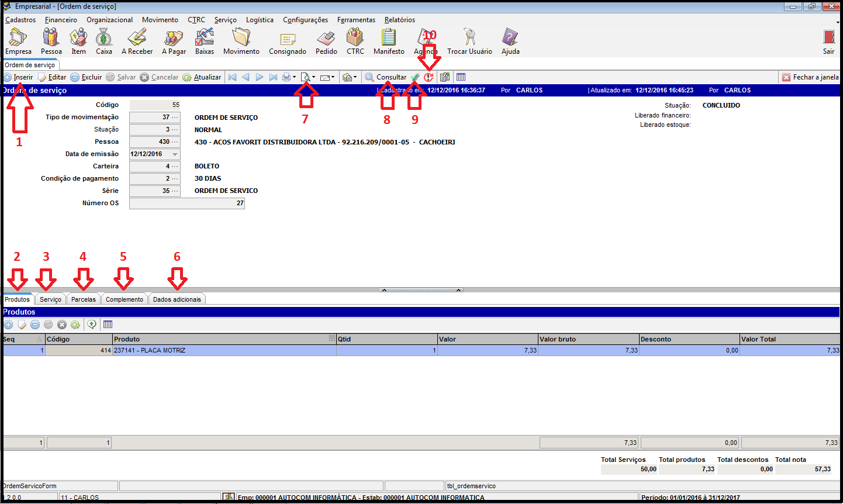
Task: Click the refresh icon in Produtos toolbar
Action: pyautogui.click(x=75, y=325)
